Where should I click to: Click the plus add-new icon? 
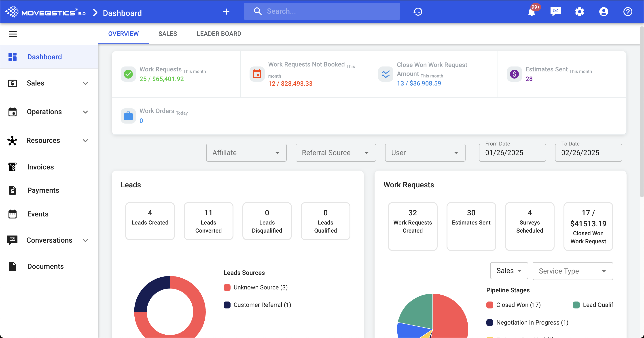point(226,11)
